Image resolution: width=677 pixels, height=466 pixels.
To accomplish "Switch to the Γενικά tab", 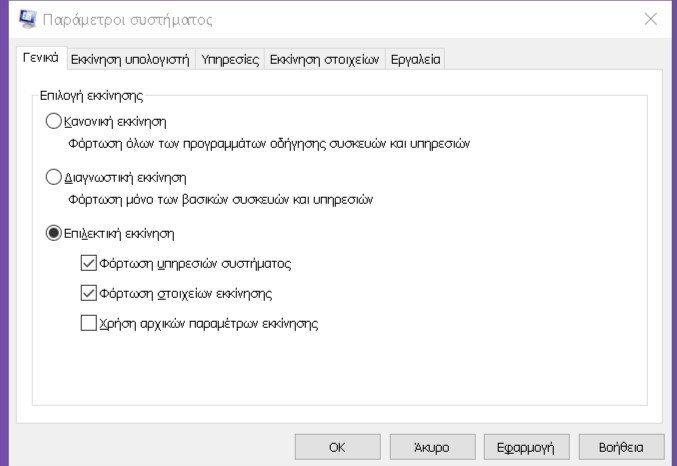I will (x=41, y=58).
